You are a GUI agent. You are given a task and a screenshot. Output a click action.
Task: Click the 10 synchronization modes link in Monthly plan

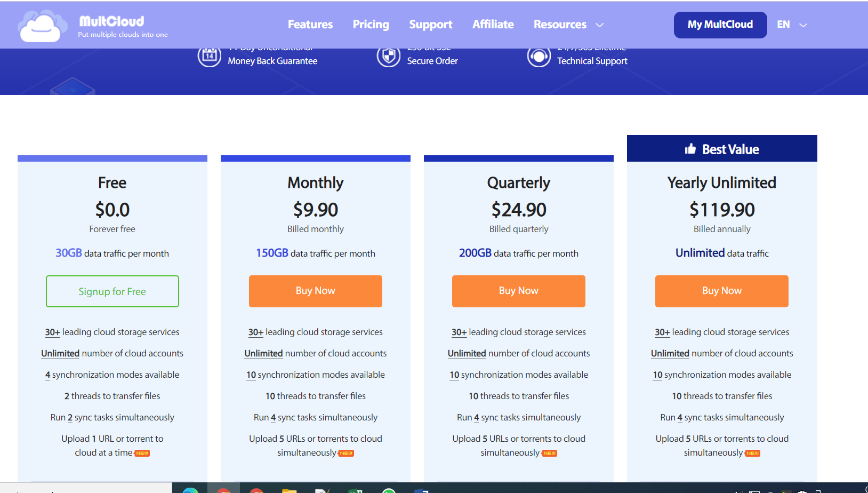pyautogui.click(x=251, y=375)
